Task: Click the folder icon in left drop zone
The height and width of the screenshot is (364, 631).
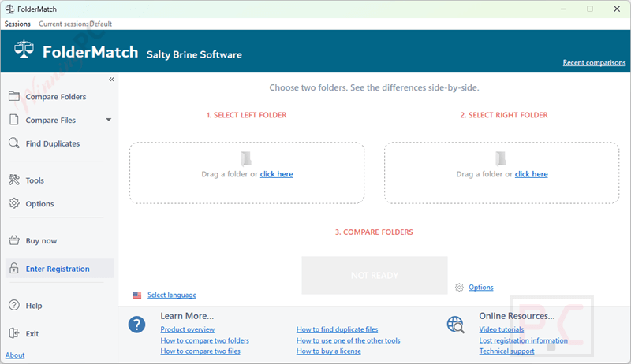Action: pos(246,158)
